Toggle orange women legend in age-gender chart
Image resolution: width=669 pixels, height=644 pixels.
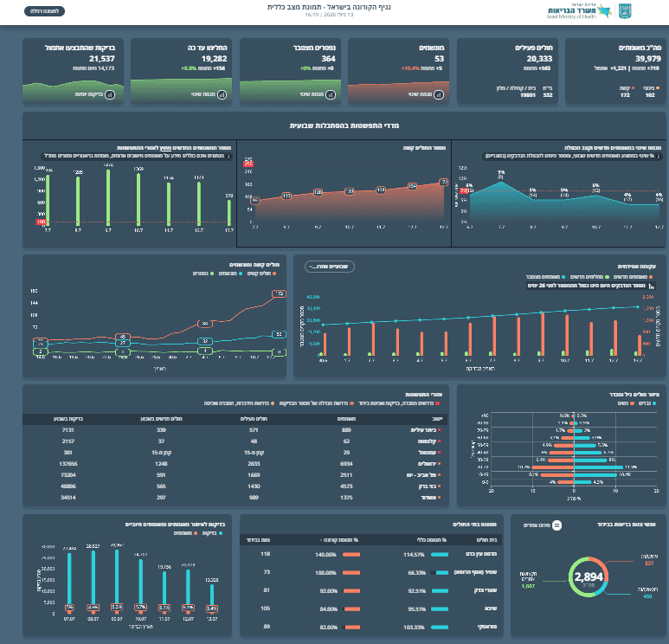(x=626, y=403)
